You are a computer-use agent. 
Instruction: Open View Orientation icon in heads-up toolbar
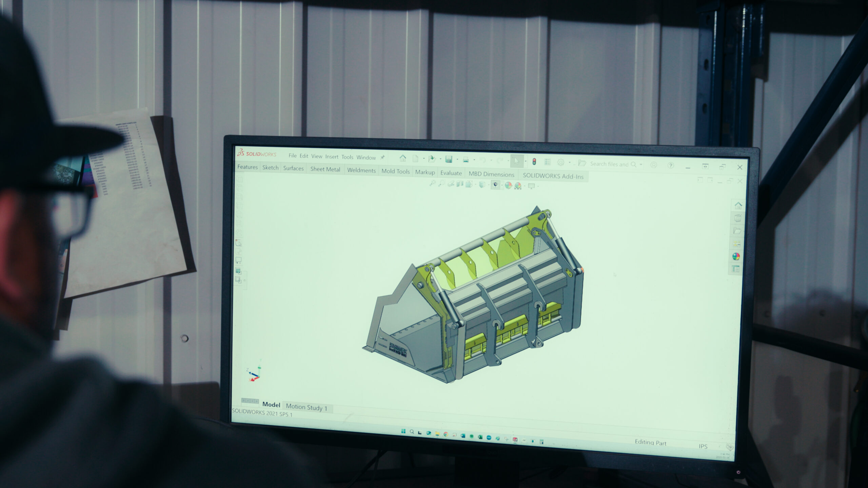click(469, 184)
